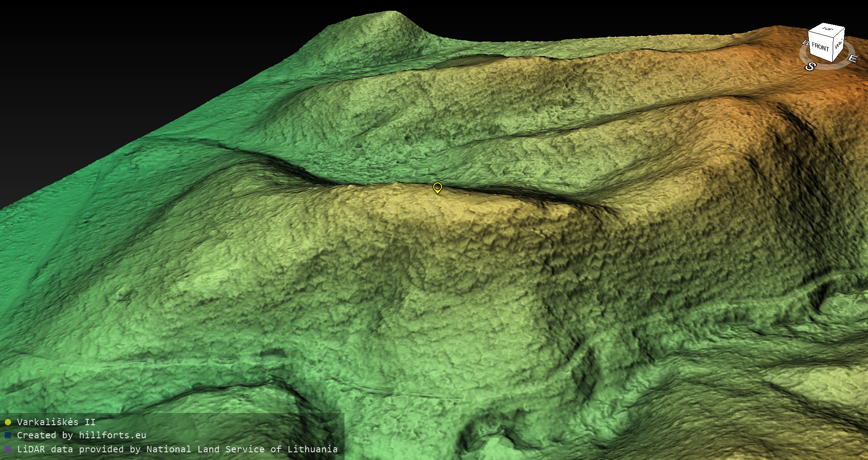Click the purple square legend marker
The image size is (868, 460).
point(8,449)
